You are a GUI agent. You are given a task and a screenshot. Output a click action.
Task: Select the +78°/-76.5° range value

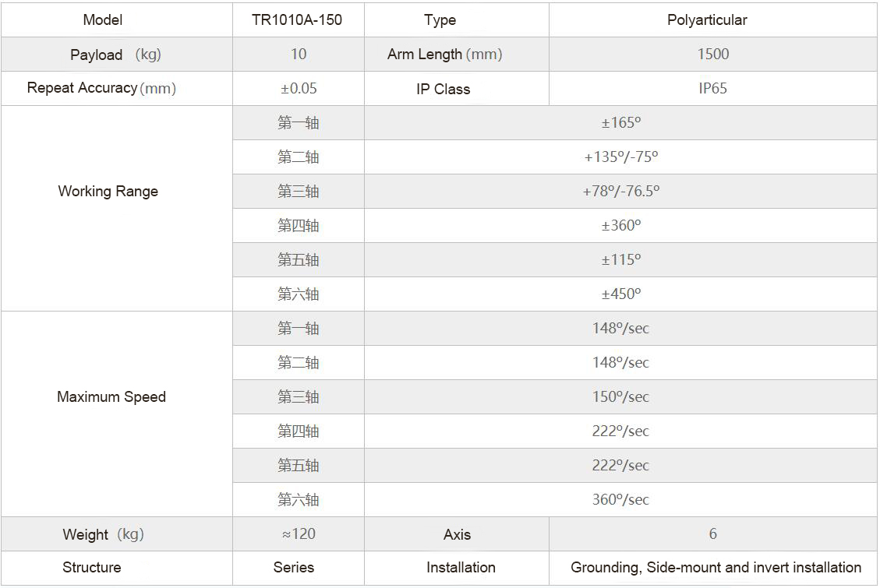[x=620, y=191]
